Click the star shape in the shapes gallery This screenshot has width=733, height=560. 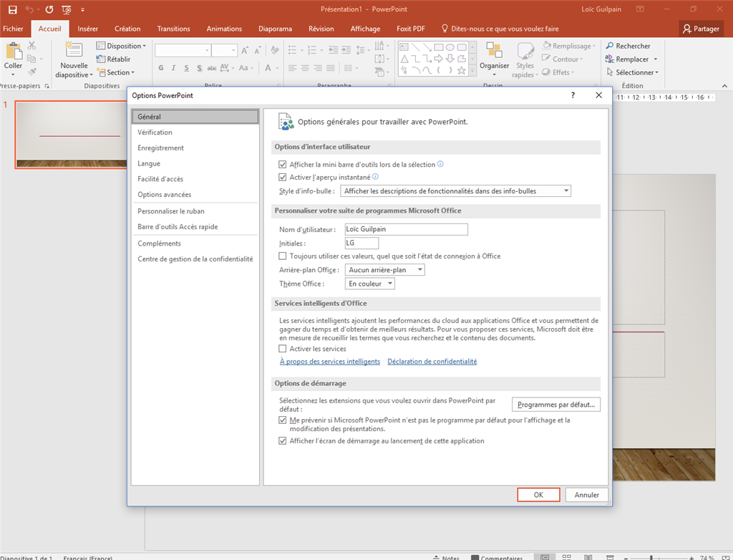coord(462,71)
